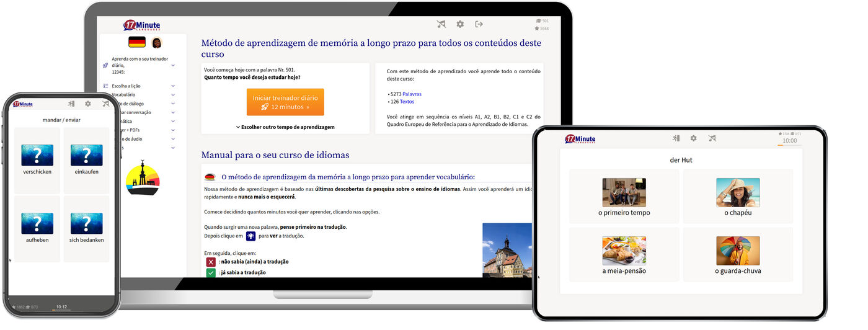Expand the dialogue text menu chevron
The width and height of the screenshot is (868, 330).
[173, 104]
